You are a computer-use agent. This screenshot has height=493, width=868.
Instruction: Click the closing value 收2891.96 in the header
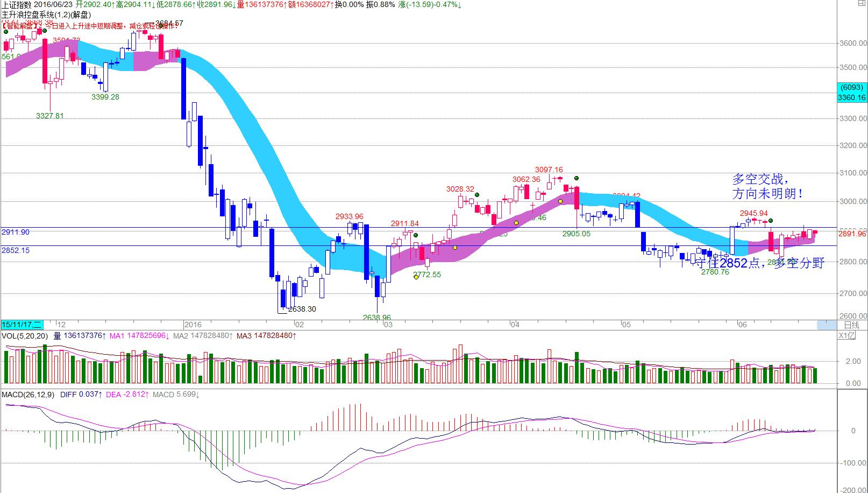pyautogui.click(x=216, y=4)
